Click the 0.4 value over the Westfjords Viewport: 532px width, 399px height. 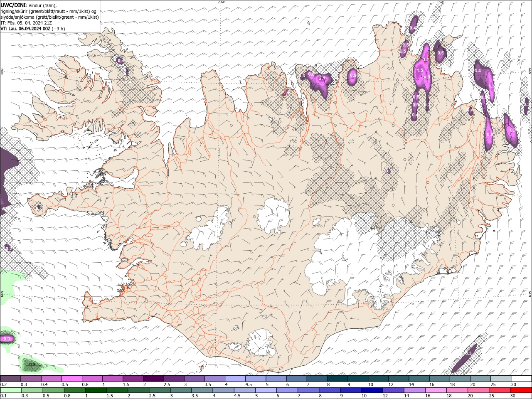[120, 61]
